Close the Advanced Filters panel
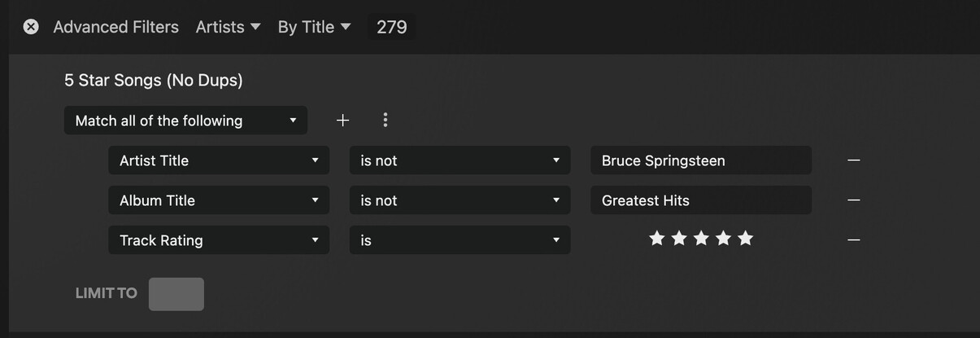The width and height of the screenshot is (980, 338). pos(31,27)
